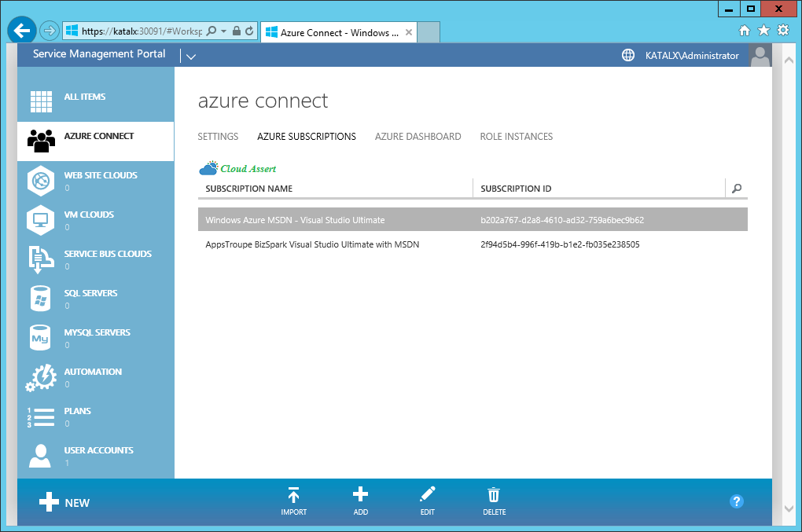
Task: Open the User Accounts person icon
Action: pyautogui.click(x=40, y=456)
